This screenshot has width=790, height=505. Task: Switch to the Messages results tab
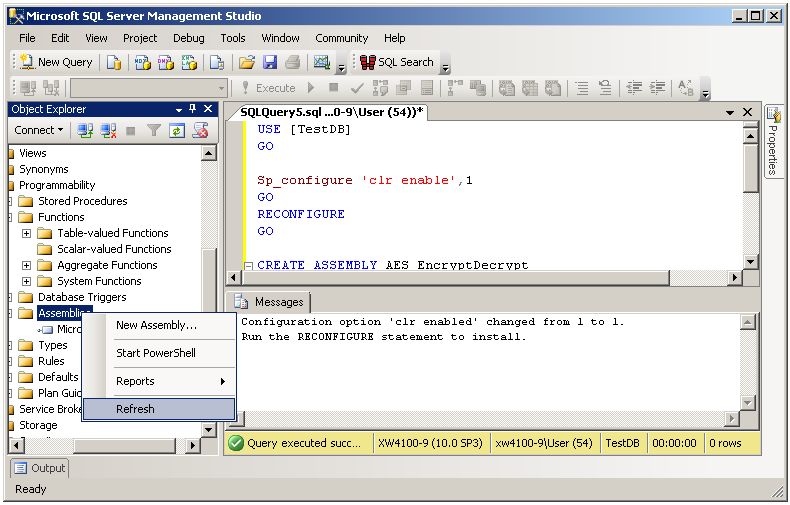pyautogui.click(x=270, y=302)
